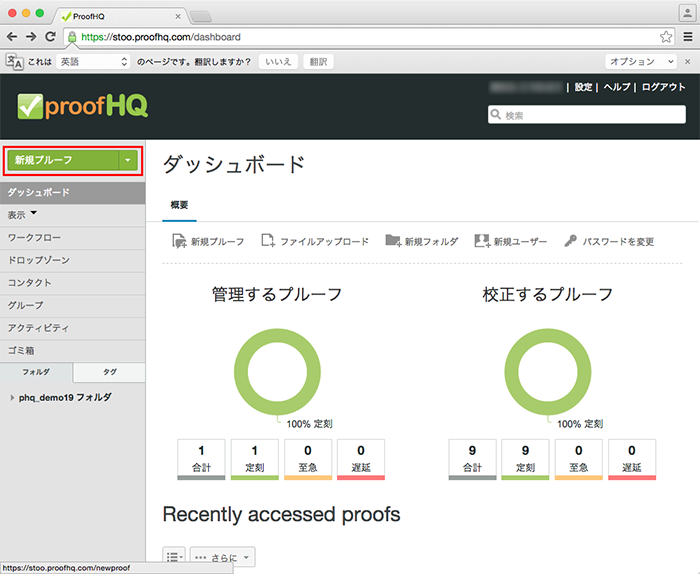Click 校正するプルーフ 合計 count box showing 9
This screenshot has height=574, width=700.
coord(472,459)
